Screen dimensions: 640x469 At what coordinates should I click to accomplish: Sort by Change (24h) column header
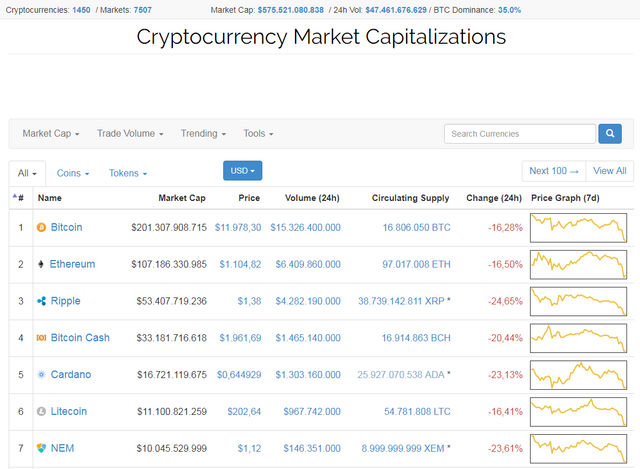[494, 198]
